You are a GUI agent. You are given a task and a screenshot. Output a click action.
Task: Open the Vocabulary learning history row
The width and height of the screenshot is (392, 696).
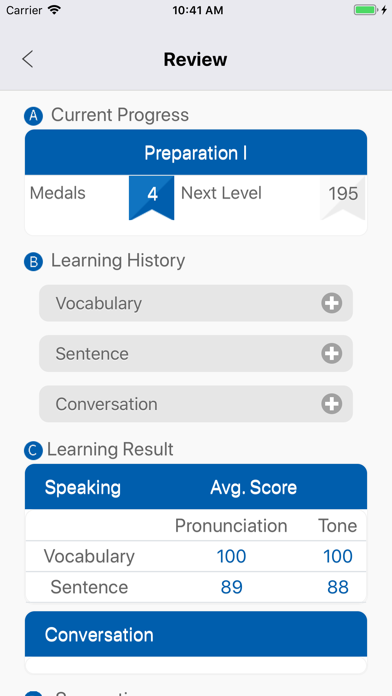pos(196,303)
